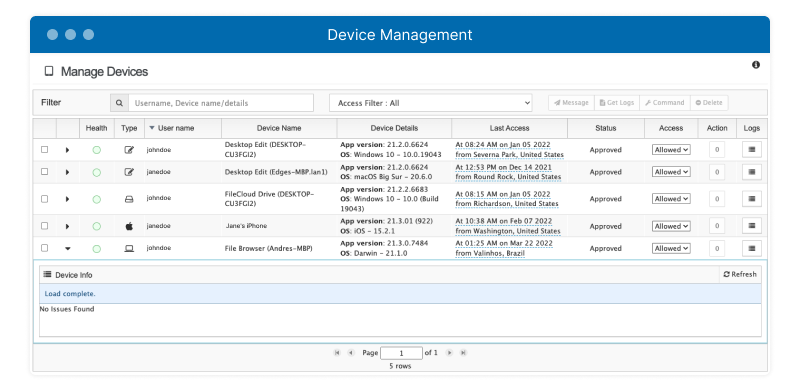Click last access link from Valinhos, Brazil
Viewport: 800px width, 392px height.
tap(504, 248)
